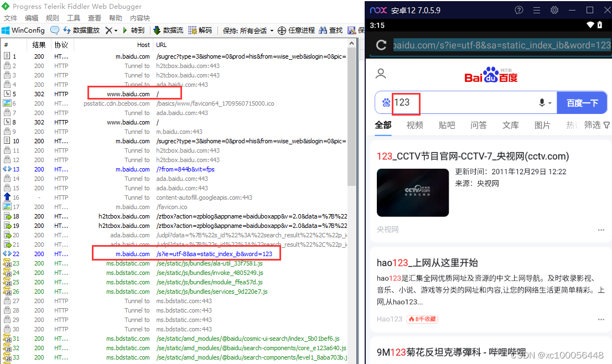Image resolution: width=612 pixels, height=364 pixels.
Task: Open the 查看 menu
Action: (95, 18)
